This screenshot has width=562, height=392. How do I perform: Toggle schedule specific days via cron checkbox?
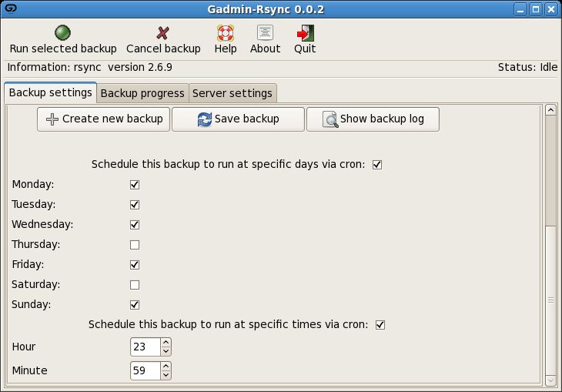point(377,165)
